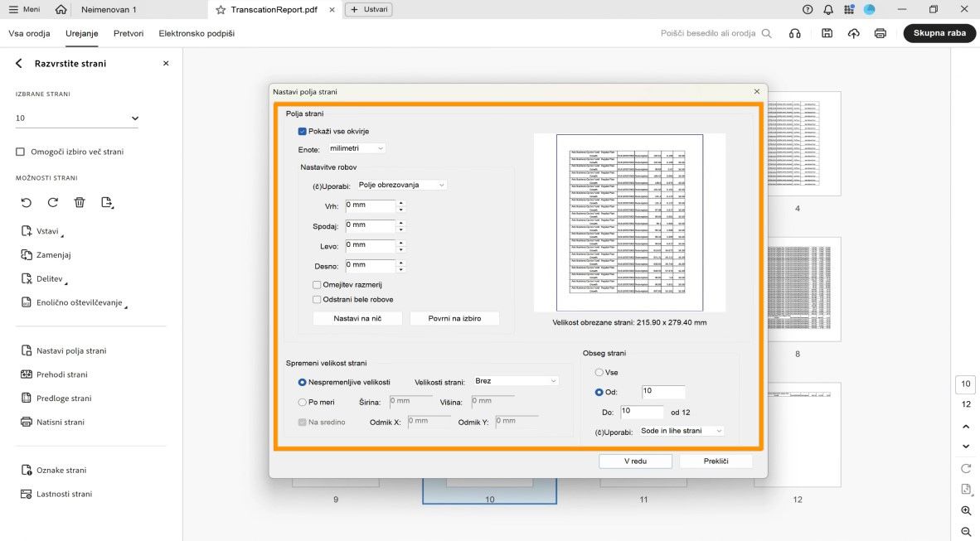The width and height of the screenshot is (980, 541).
Task: Open the Meni hamburger menu
Action: click(x=24, y=9)
